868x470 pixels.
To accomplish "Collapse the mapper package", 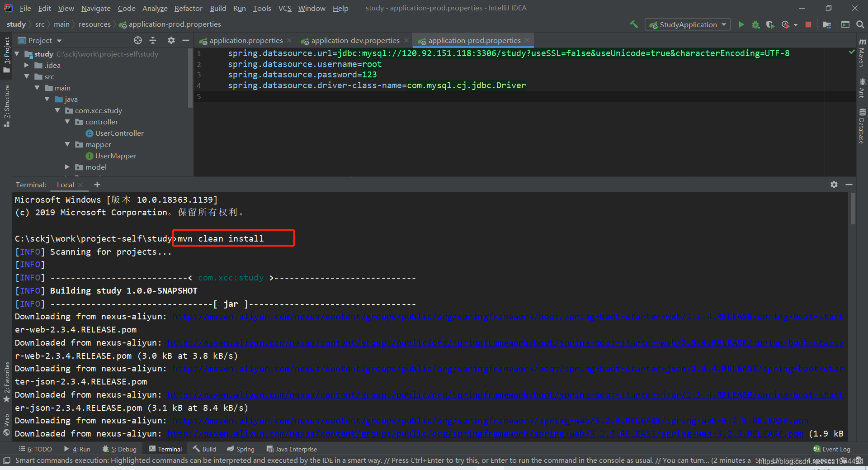I will pyautogui.click(x=67, y=144).
